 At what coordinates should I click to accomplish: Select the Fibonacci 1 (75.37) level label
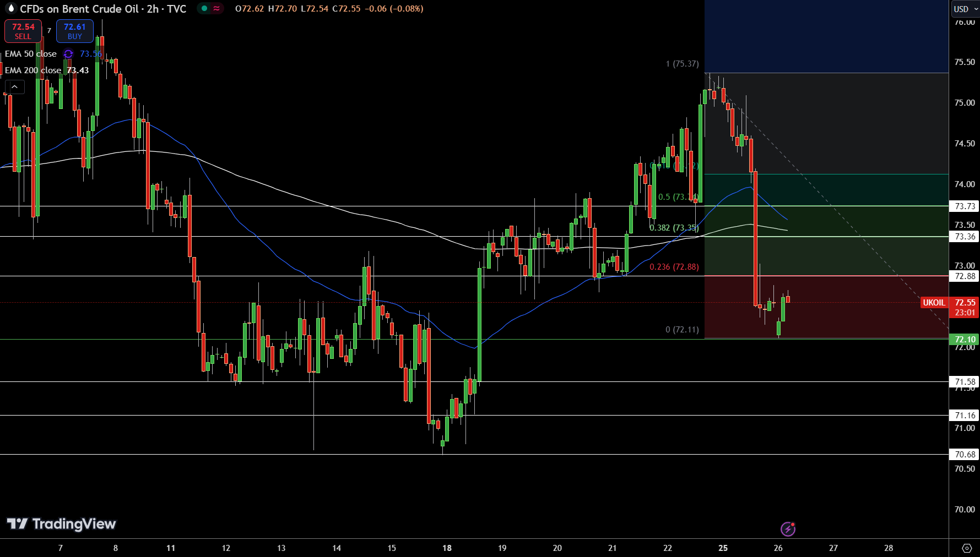(x=682, y=64)
